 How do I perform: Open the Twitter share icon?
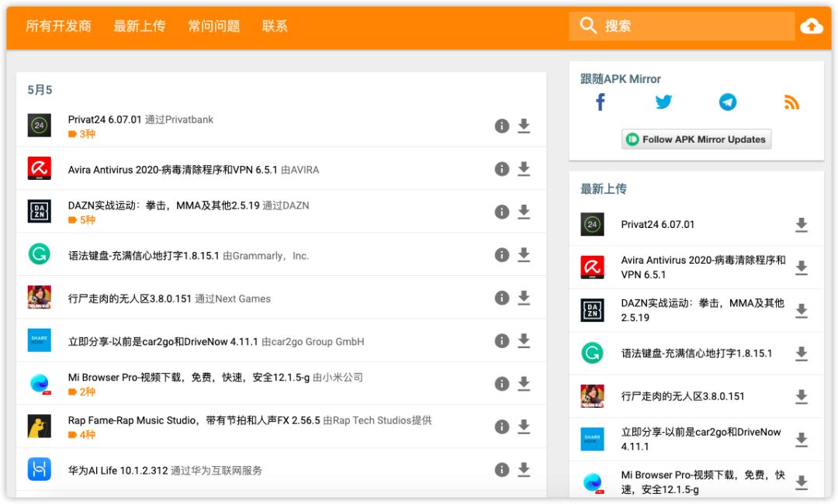(663, 102)
